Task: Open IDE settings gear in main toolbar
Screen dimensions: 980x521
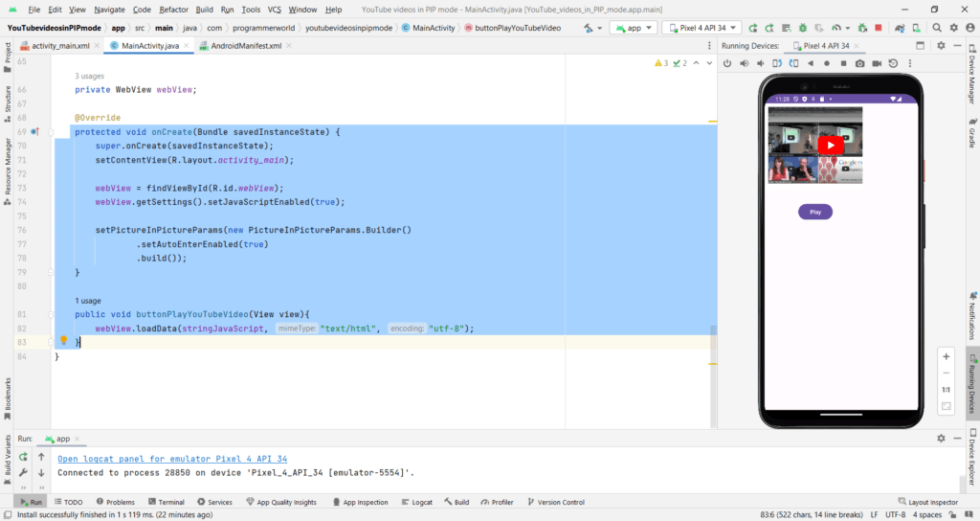Action: coord(954,28)
